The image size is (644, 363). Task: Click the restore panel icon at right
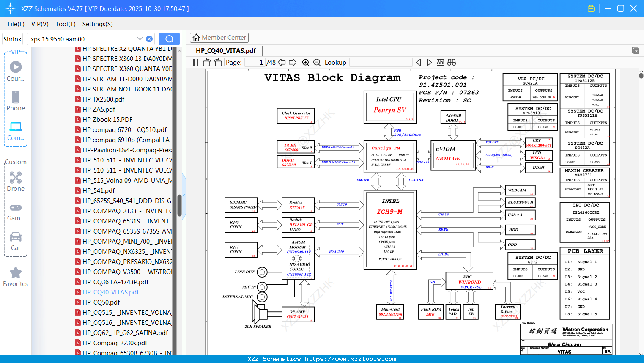pos(636,50)
